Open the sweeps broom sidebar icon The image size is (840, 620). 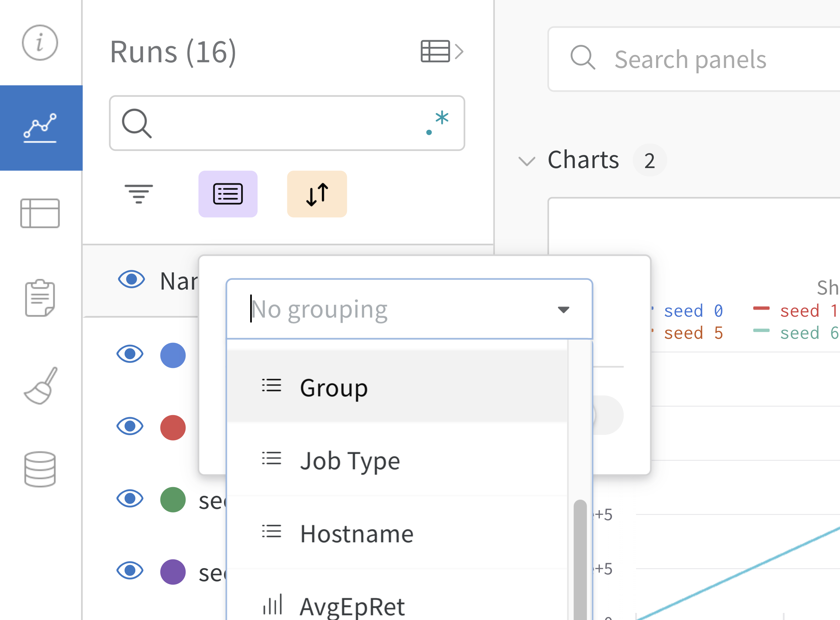(x=41, y=385)
